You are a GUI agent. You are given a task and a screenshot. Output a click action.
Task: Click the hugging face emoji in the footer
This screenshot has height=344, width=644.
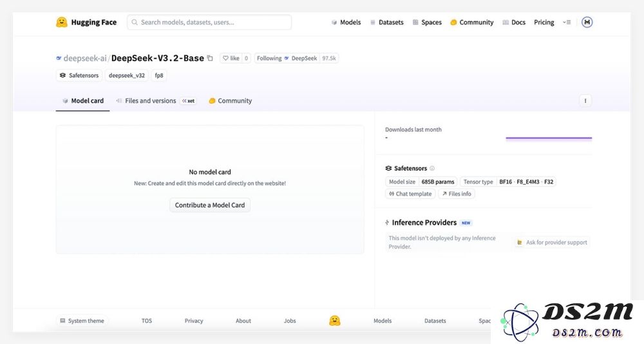coord(334,321)
